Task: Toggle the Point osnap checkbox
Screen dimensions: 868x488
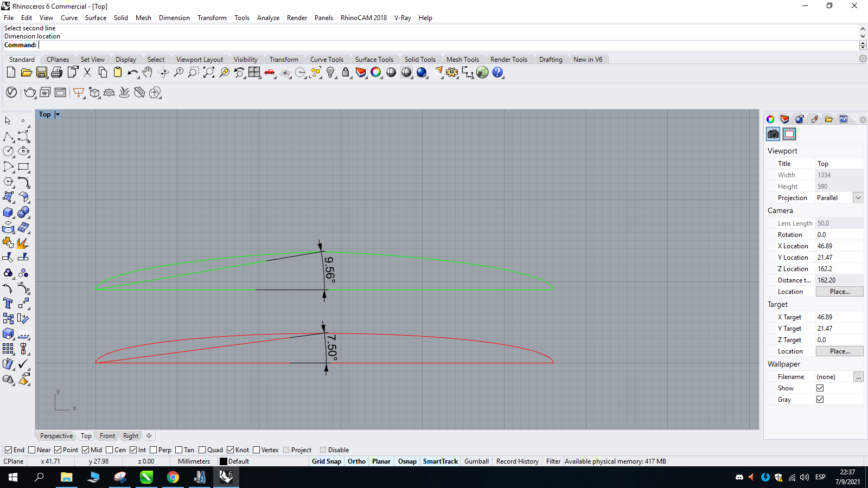Action: (58, 450)
